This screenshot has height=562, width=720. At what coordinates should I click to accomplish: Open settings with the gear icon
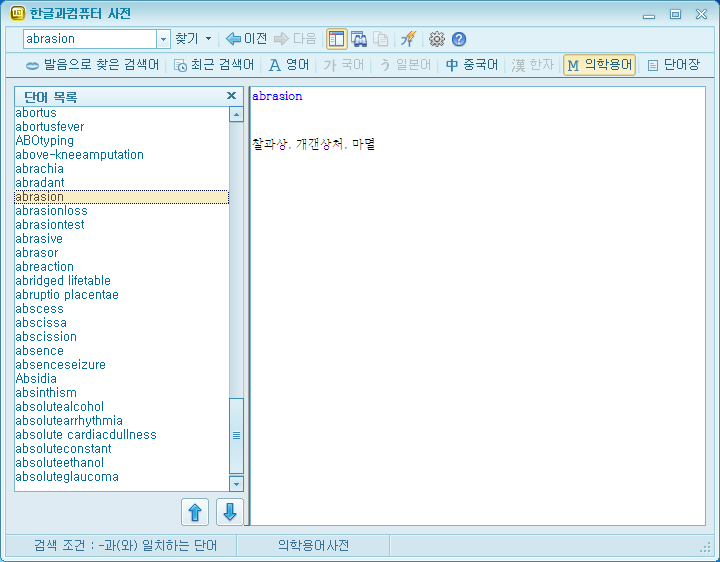tap(437, 39)
